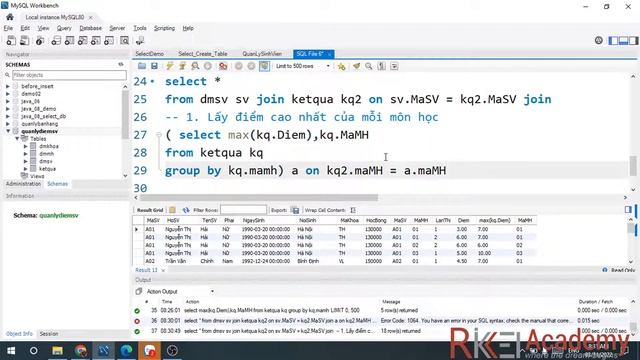
Task: Toggle the right sidebar panel visibility
Action: (x=633, y=40)
